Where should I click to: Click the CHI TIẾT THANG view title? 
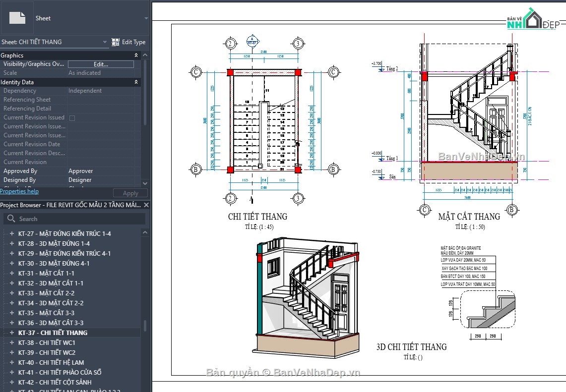coord(257,217)
